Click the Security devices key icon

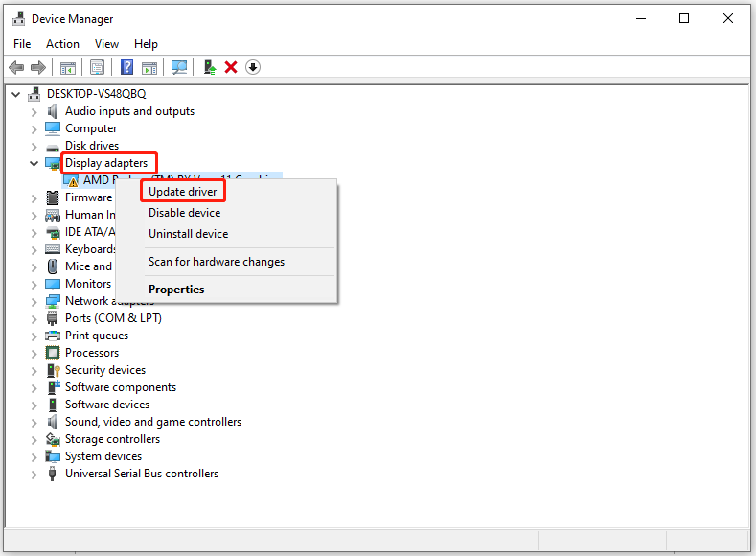tap(53, 370)
